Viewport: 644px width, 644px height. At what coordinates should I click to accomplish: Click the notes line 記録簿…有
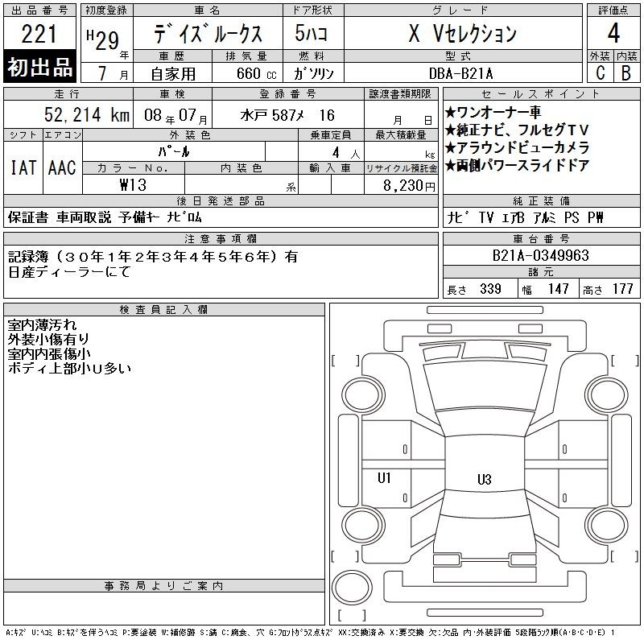153,257
